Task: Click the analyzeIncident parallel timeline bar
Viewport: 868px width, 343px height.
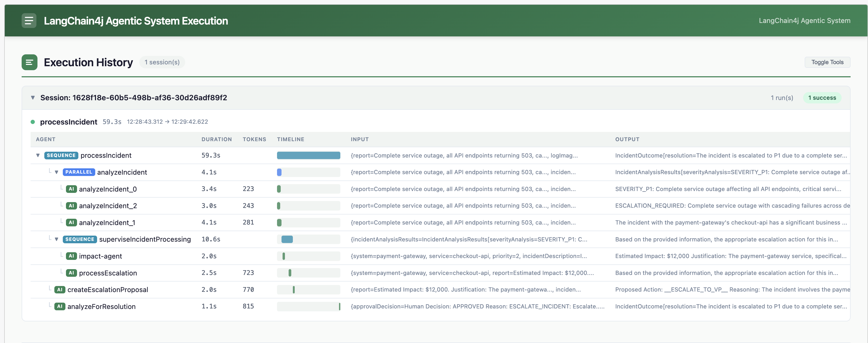Action: (279, 172)
